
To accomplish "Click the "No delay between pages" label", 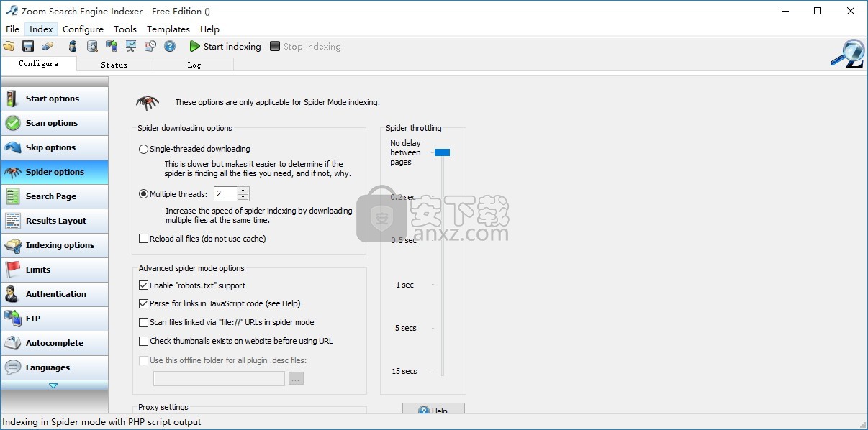I will pos(406,152).
